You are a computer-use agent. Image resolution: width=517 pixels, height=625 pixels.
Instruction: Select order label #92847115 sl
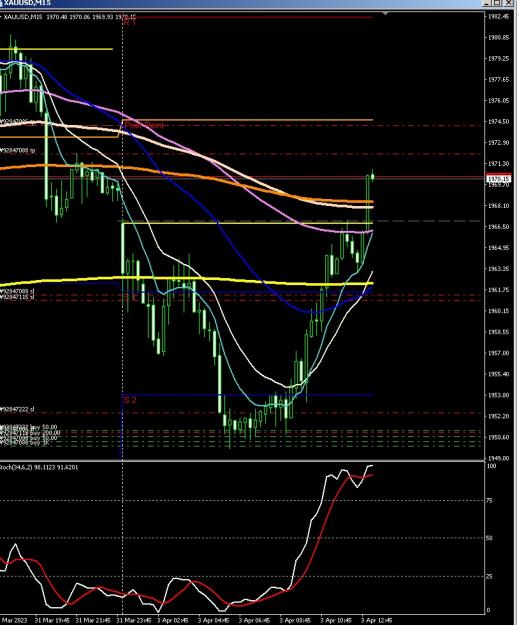[17, 297]
